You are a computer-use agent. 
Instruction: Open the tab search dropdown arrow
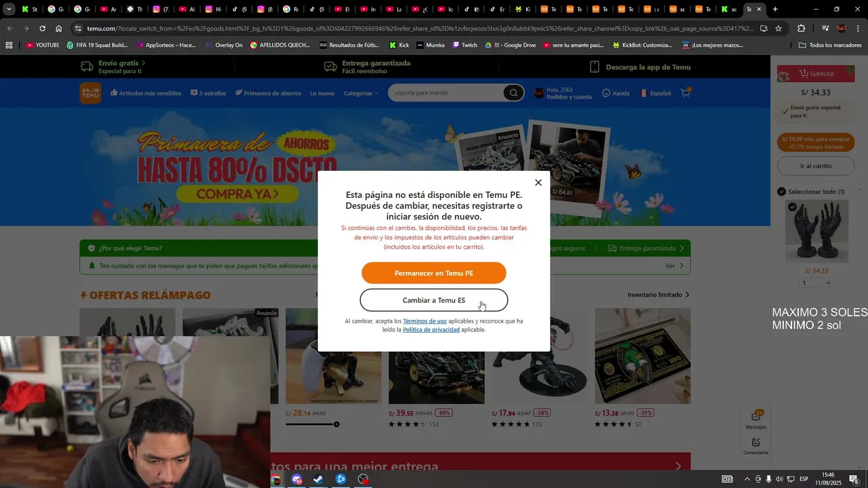tap(9, 9)
